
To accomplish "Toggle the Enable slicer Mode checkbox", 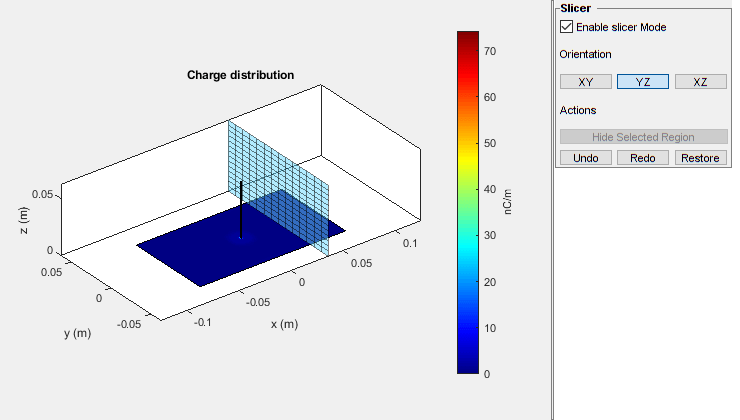I will click(568, 27).
